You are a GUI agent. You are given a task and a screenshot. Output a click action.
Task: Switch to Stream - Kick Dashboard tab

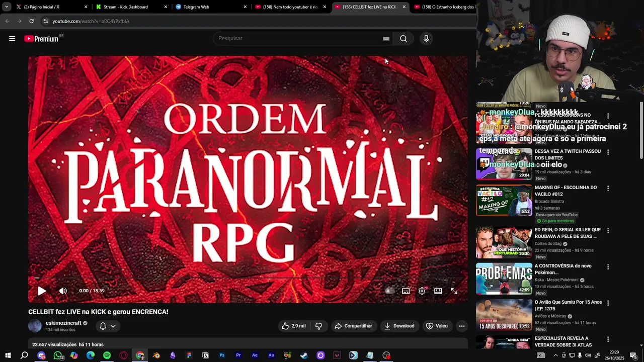pyautogui.click(x=132, y=7)
